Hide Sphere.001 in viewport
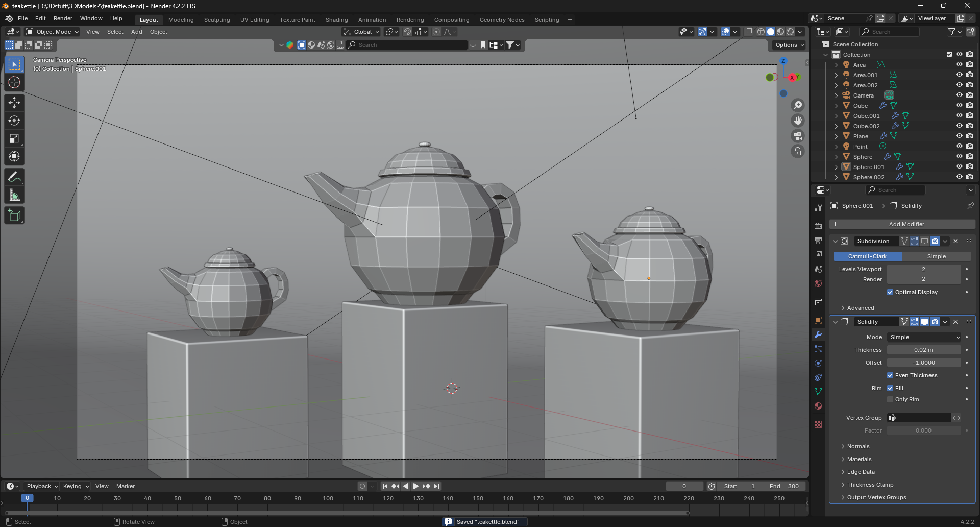The height and width of the screenshot is (527, 980). point(959,166)
